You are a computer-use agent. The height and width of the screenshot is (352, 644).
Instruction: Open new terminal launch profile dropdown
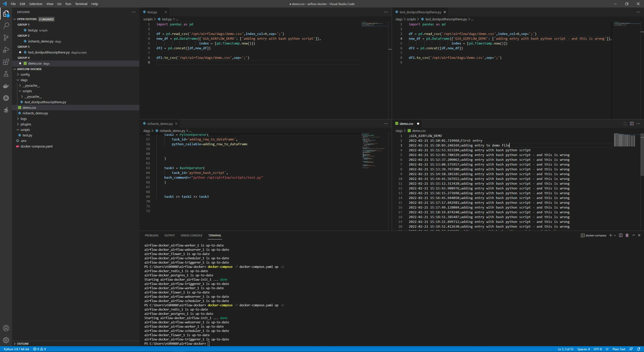[x=615, y=235]
